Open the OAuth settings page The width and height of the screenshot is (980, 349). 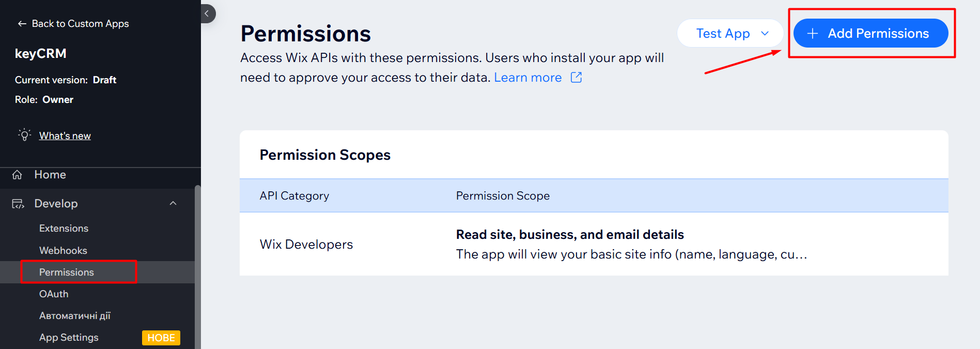point(54,294)
